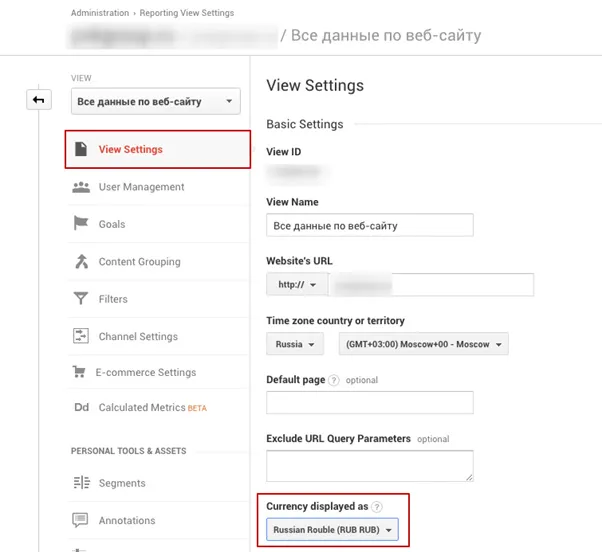Screen dimensions: 602x552
Task: Click Reporting View Settings breadcrumb
Action: tap(187, 13)
